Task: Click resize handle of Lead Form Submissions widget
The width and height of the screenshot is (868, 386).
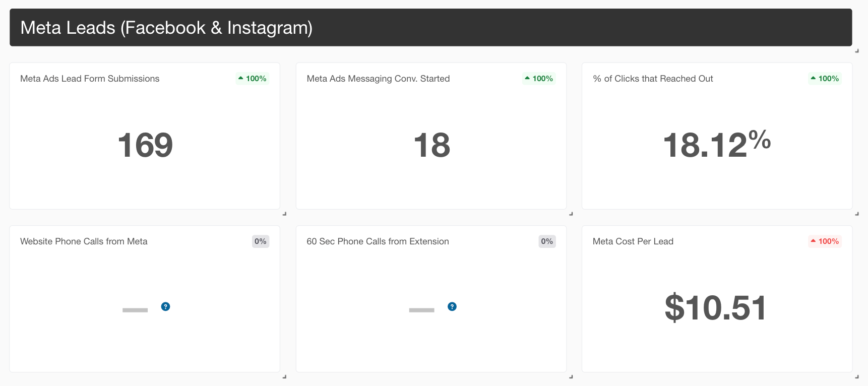Action: (x=284, y=214)
